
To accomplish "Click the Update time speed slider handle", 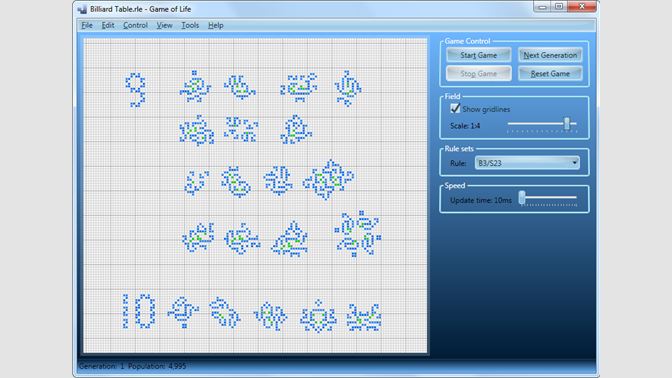I will 522,198.
